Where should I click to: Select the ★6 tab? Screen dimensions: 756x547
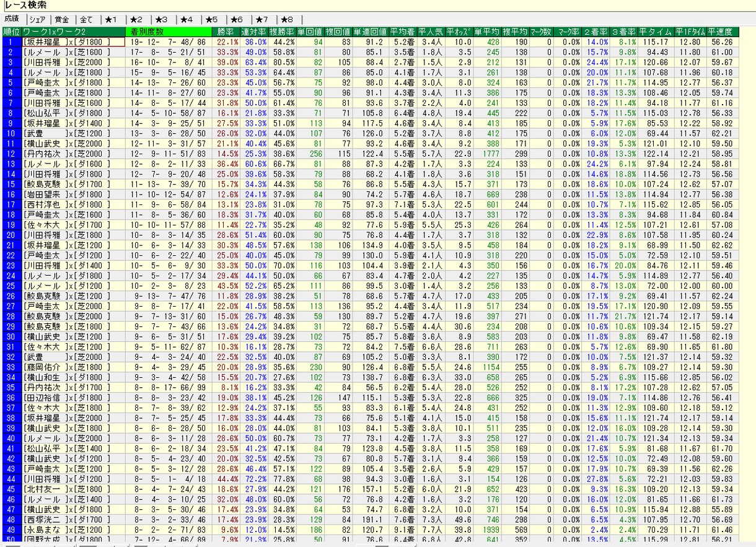coord(238,19)
